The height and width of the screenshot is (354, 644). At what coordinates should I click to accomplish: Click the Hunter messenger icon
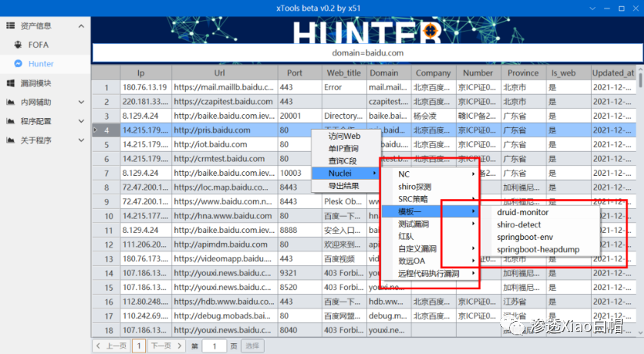pyautogui.click(x=18, y=63)
